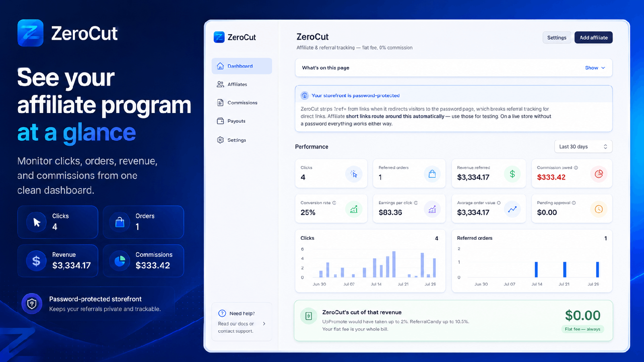Viewport: 644px width, 362px height.
Task: Click the clock icon on Pending approval
Action: point(599,209)
